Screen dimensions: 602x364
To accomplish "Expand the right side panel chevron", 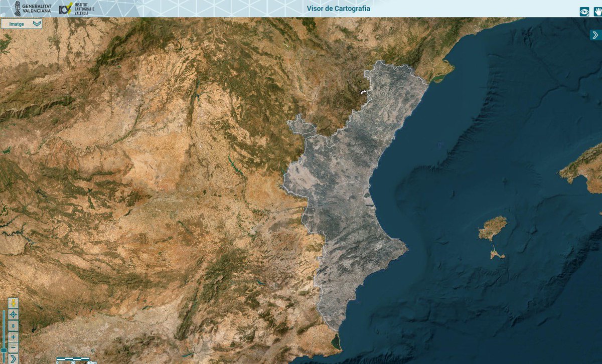I will (x=595, y=35).
